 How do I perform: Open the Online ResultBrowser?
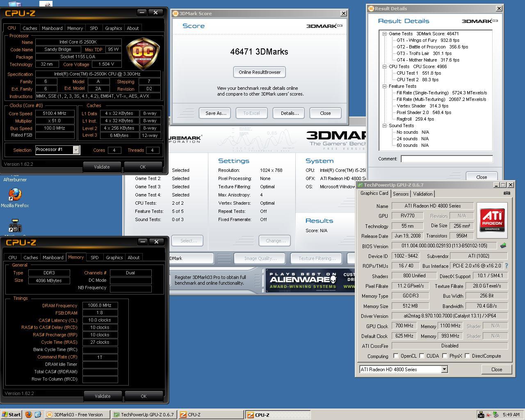click(260, 72)
